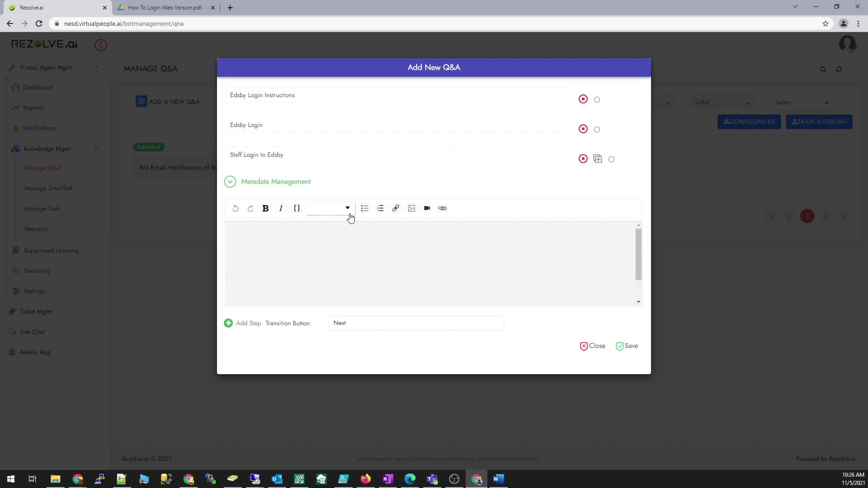Select Manage Task from sidebar

click(42, 208)
